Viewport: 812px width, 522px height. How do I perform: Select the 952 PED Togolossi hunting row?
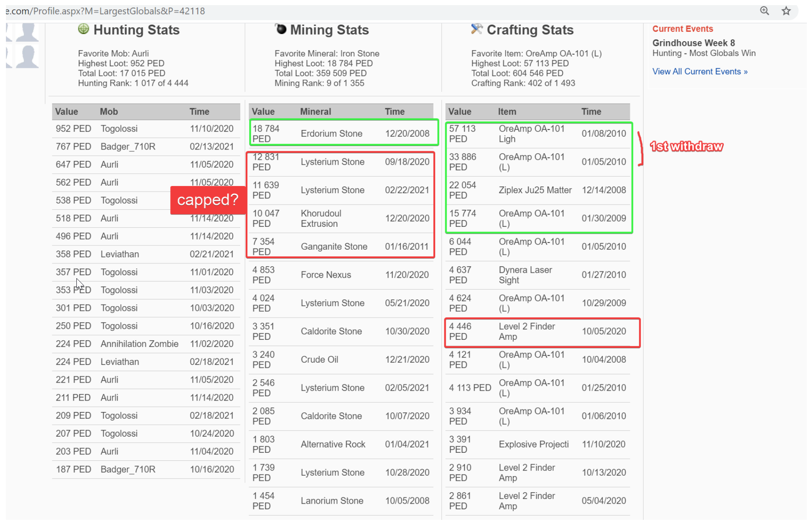144,129
